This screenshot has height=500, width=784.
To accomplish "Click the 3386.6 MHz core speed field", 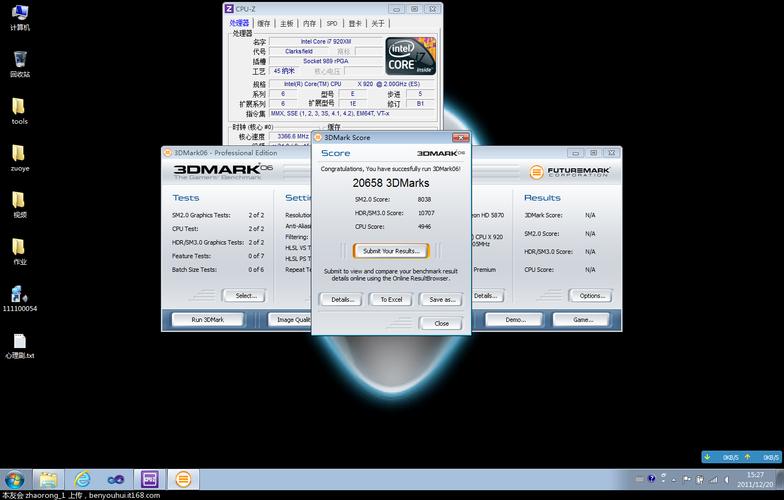I will pyautogui.click(x=292, y=136).
